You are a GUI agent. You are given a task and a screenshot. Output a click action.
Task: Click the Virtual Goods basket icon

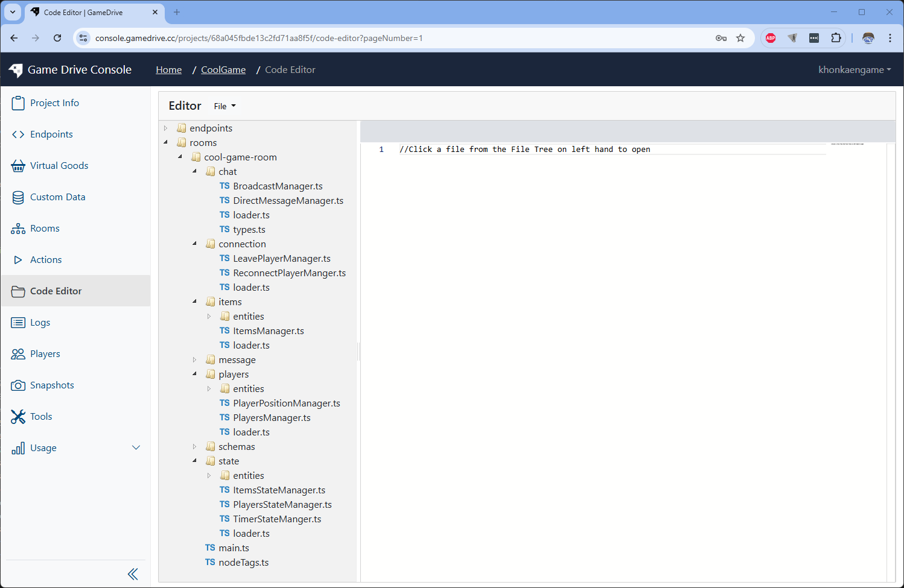tap(18, 166)
